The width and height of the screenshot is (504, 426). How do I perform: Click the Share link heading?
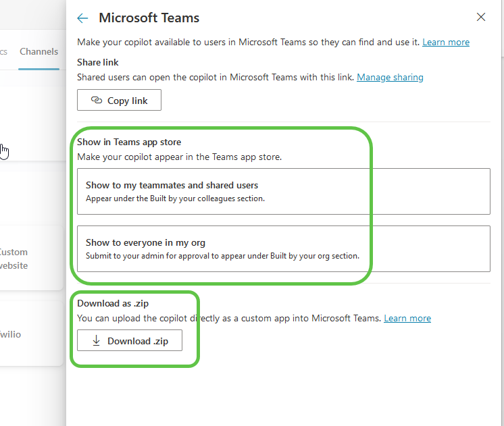pyautogui.click(x=98, y=62)
